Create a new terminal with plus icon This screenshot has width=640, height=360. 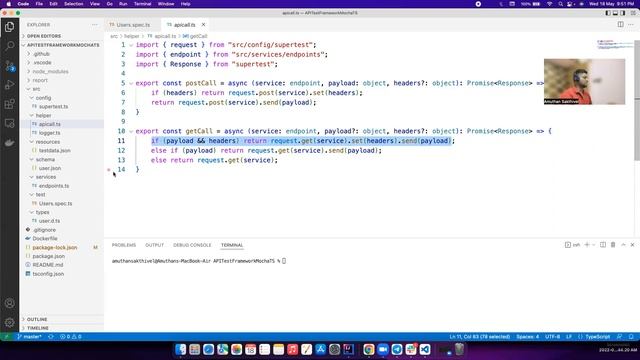click(587, 245)
